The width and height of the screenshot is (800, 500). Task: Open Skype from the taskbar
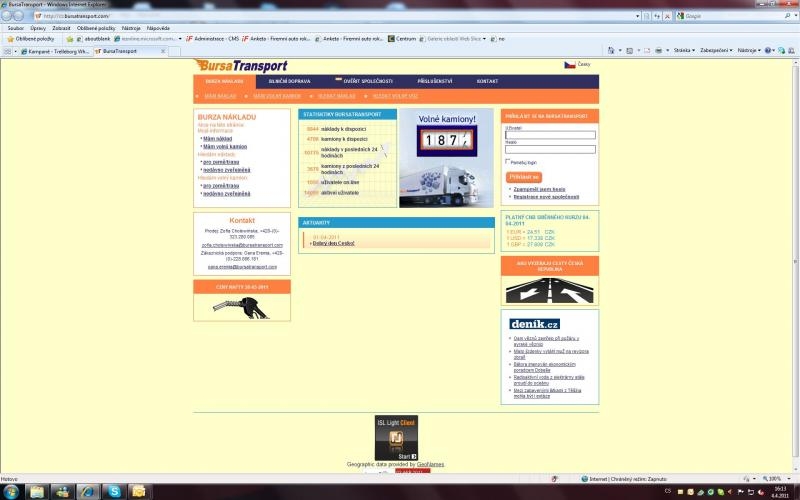114,491
